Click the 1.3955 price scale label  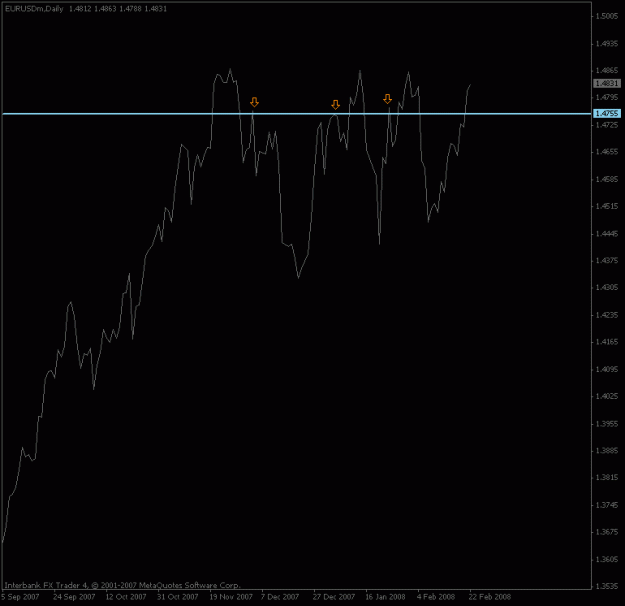point(607,423)
